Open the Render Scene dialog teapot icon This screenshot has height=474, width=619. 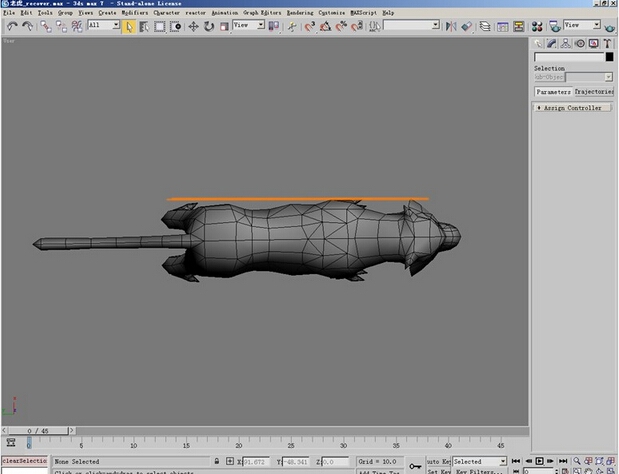(555, 26)
